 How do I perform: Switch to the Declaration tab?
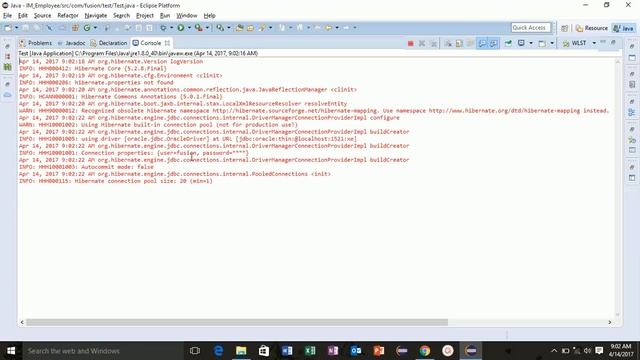[x=109, y=43]
